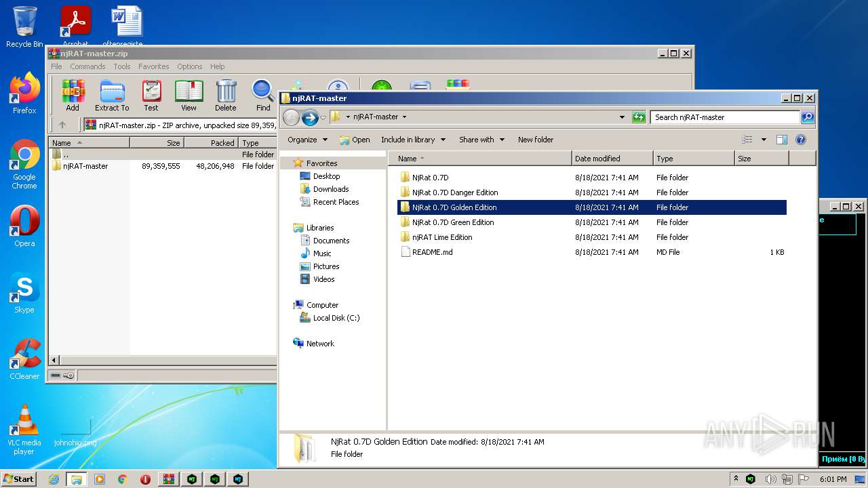Expand the address bar history dropdown

coord(622,117)
